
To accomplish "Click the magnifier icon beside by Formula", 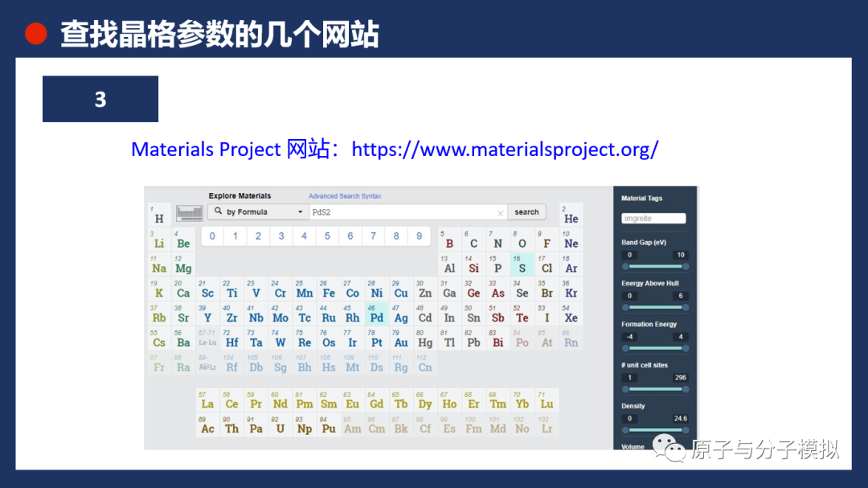I will tap(218, 211).
